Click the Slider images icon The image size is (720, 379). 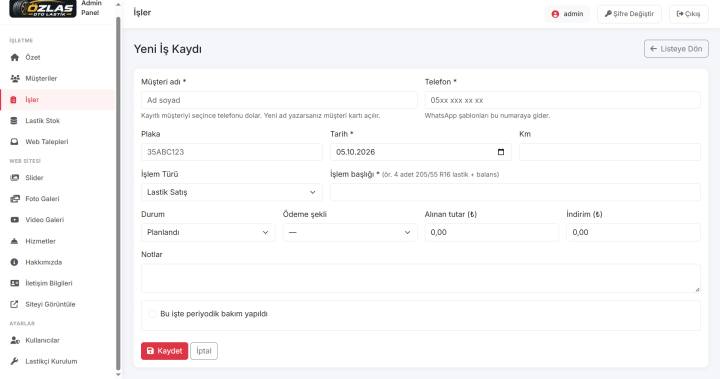[15, 178]
